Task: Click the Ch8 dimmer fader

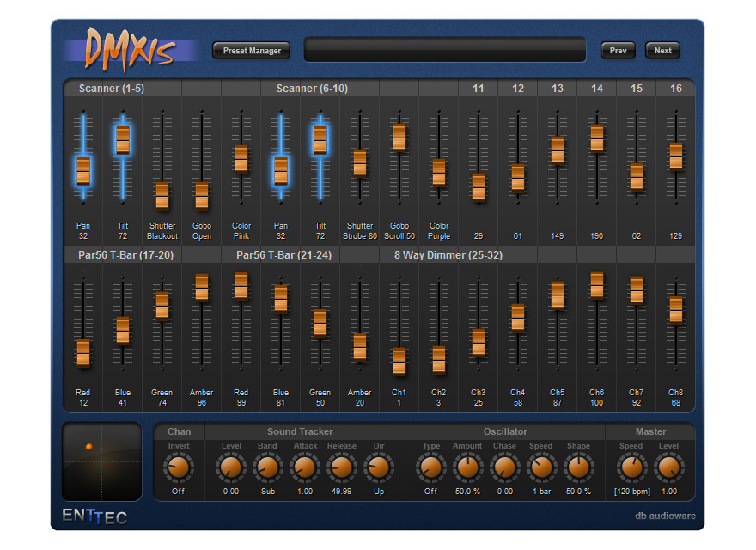Action: pyautogui.click(x=676, y=309)
